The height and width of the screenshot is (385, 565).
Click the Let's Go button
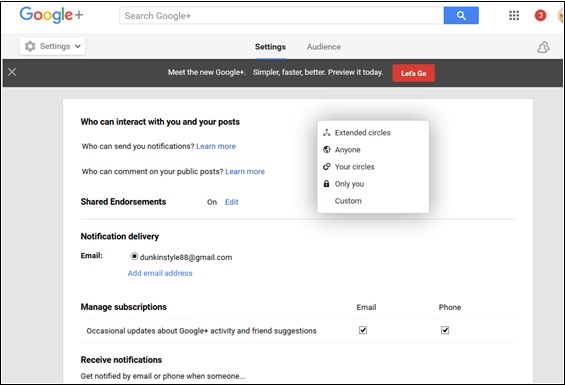point(413,73)
